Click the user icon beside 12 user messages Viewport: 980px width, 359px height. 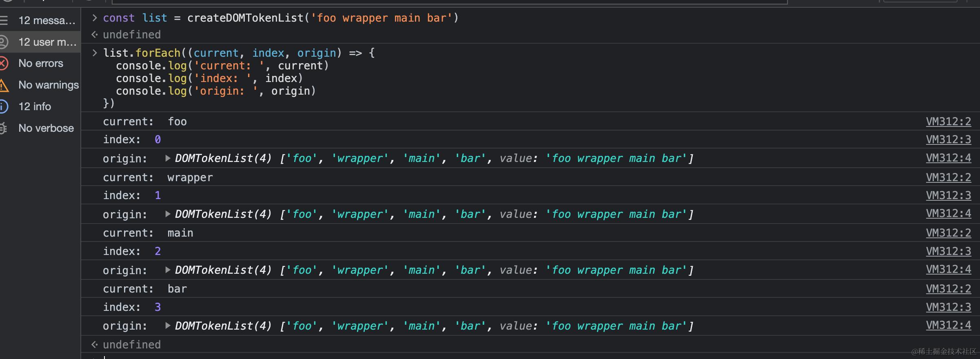point(3,42)
